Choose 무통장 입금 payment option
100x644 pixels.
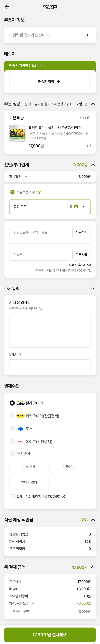(x=71, y=466)
